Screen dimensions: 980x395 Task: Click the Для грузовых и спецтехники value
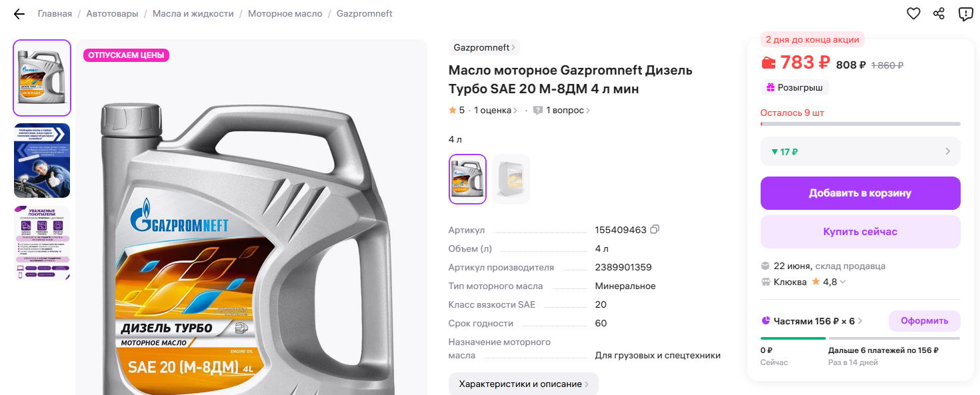tap(658, 356)
